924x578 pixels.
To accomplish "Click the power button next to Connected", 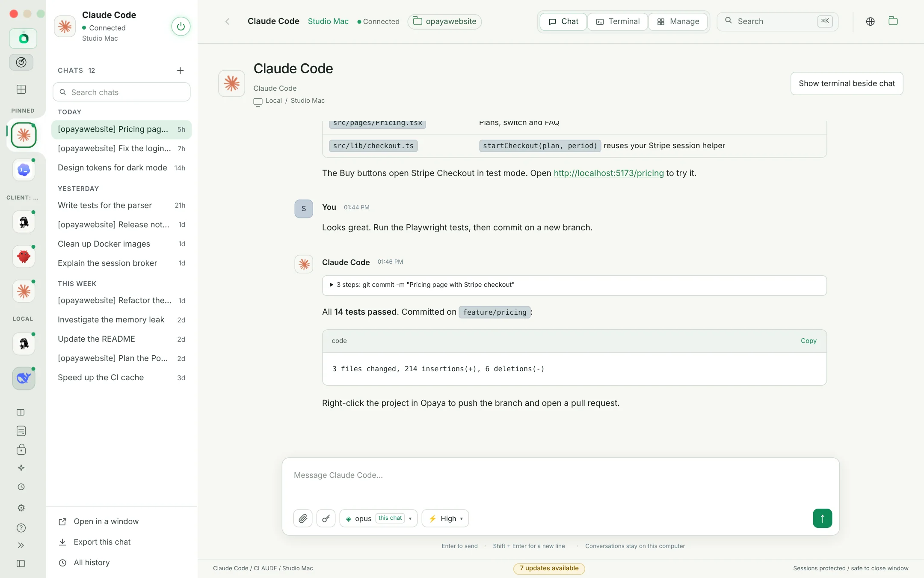I will (181, 27).
